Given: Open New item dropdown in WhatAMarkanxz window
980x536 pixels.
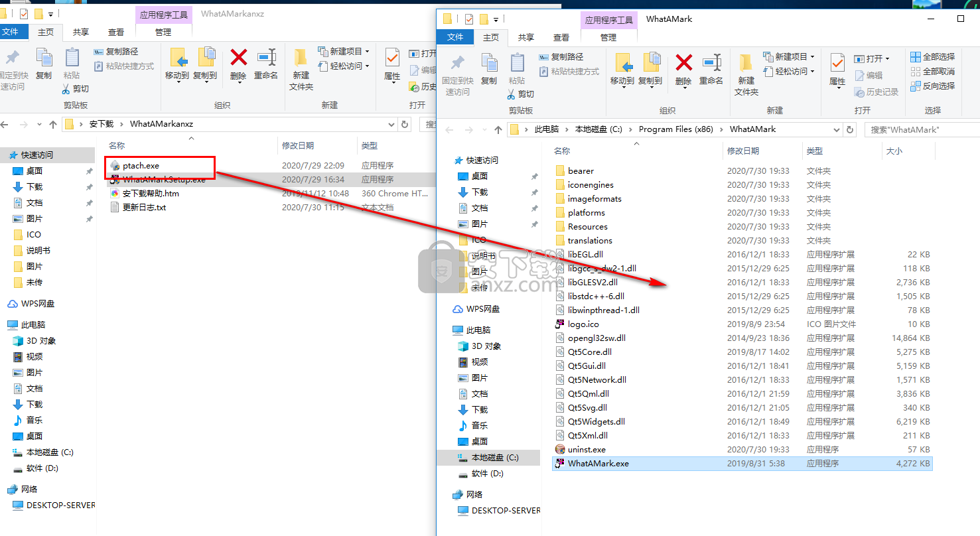Looking at the screenshot, I should (x=344, y=52).
